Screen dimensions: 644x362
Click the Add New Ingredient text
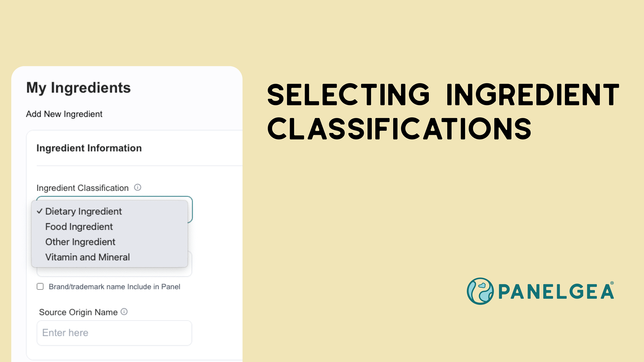click(64, 114)
